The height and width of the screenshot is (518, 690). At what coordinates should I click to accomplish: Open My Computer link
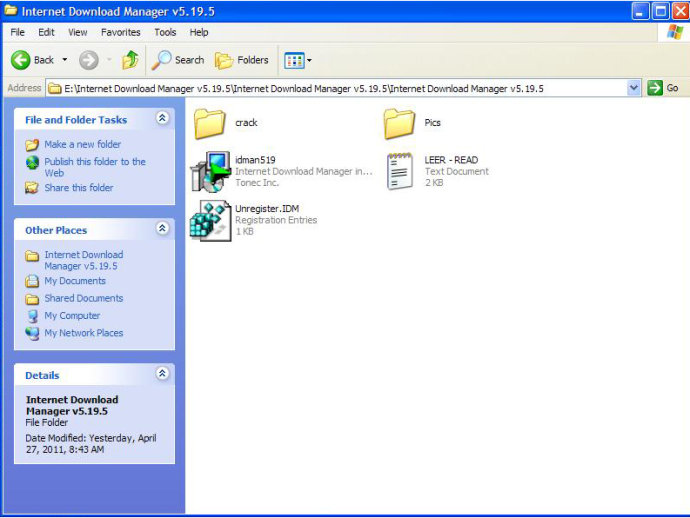tap(72, 316)
